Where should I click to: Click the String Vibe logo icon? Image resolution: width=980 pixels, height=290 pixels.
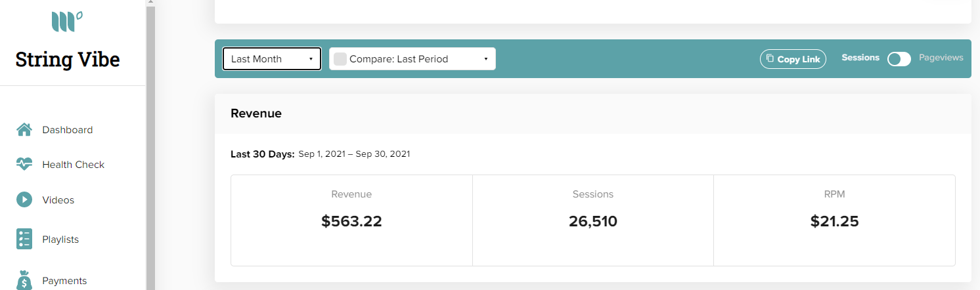tap(67, 21)
